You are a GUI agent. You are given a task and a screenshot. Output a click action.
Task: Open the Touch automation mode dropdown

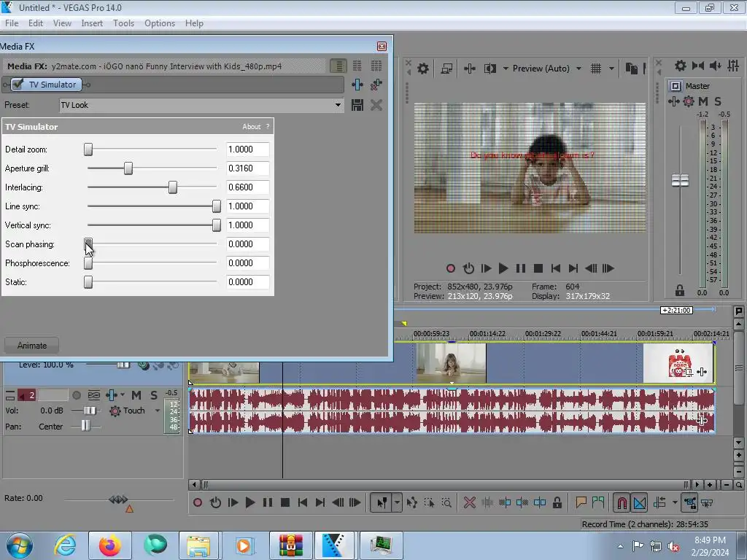pyautogui.click(x=158, y=411)
